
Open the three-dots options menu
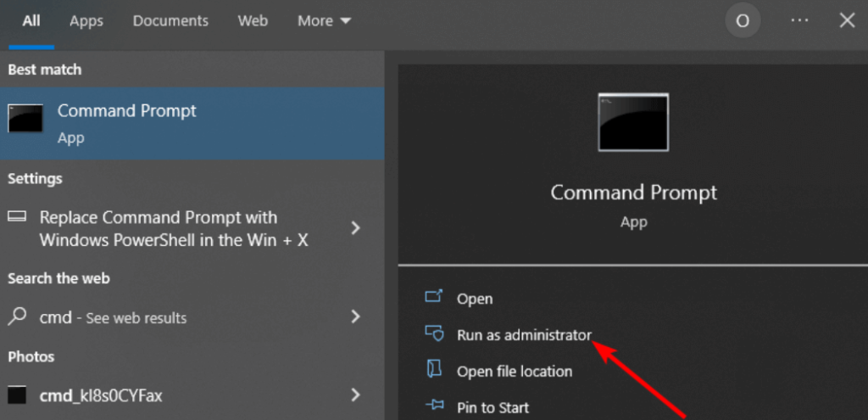799,20
